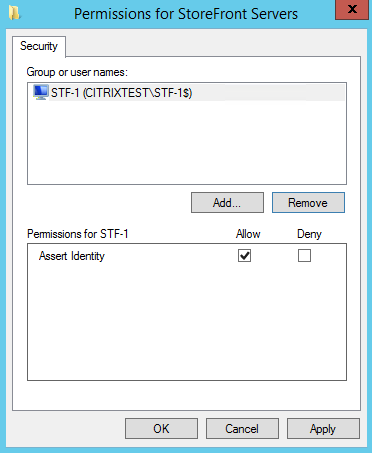Click the Permissions for STF-1 label

pyautogui.click(x=78, y=234)
